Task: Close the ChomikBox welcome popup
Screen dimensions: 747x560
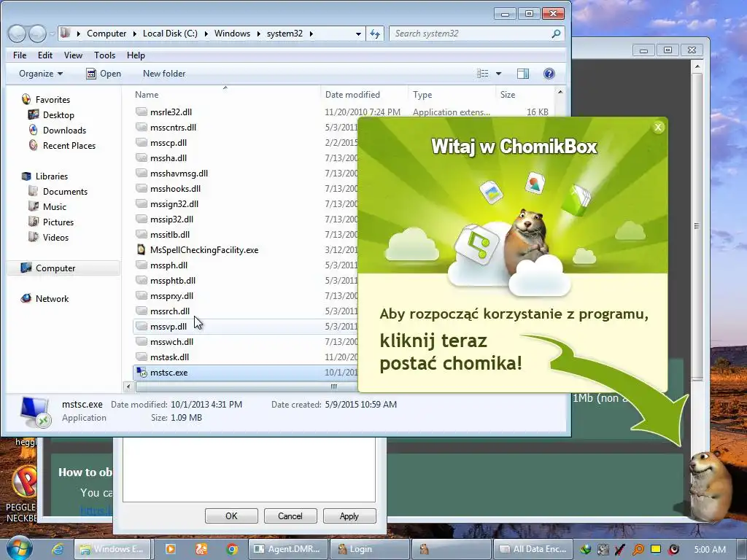Action: pyautogui.click(x=658, y=127)
